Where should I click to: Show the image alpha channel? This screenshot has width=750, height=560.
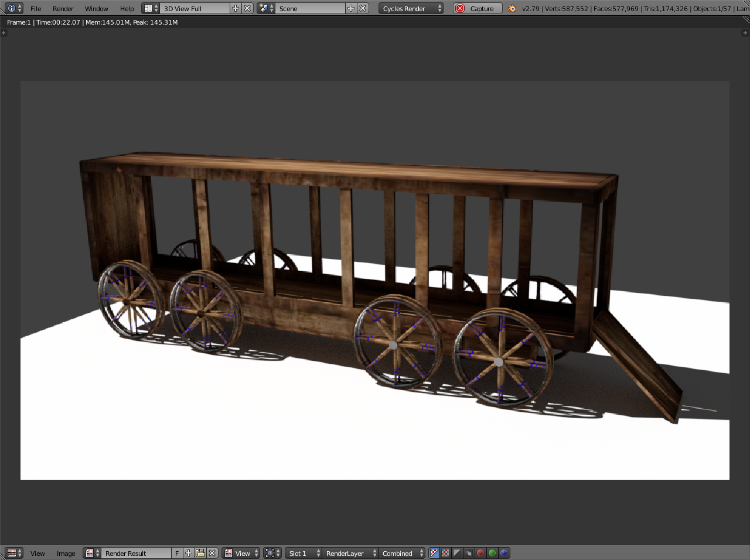pos(456,553)
